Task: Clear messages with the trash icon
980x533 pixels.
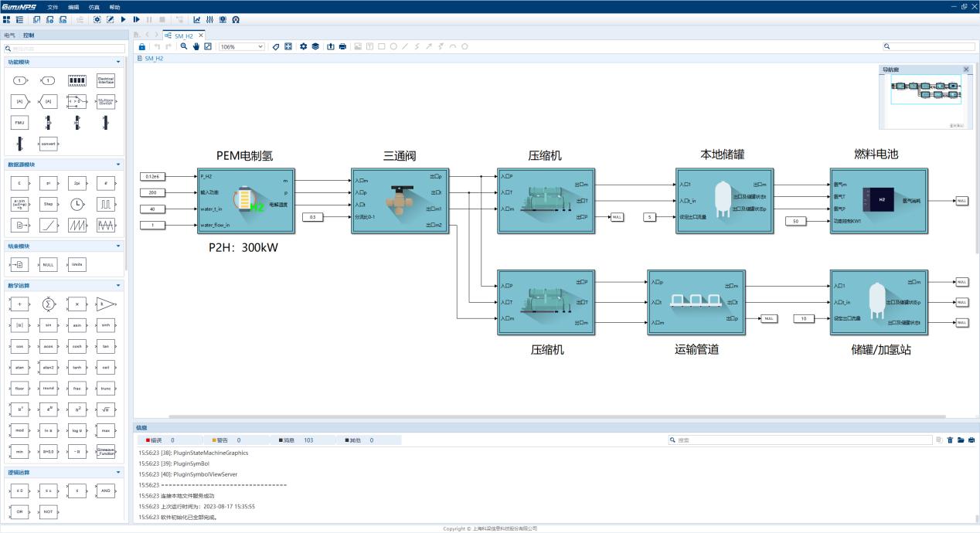Action: [951, 440]
